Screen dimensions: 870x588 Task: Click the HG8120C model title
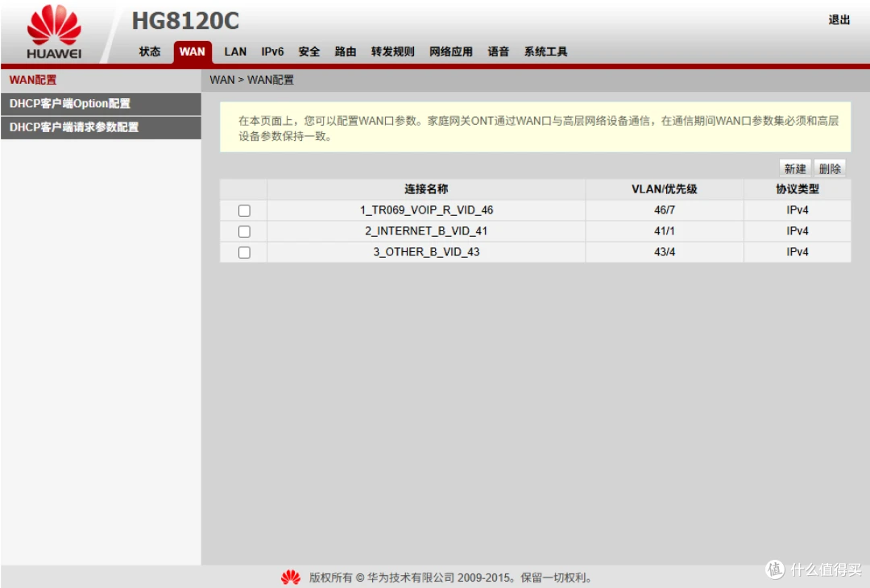coord(185,21)
